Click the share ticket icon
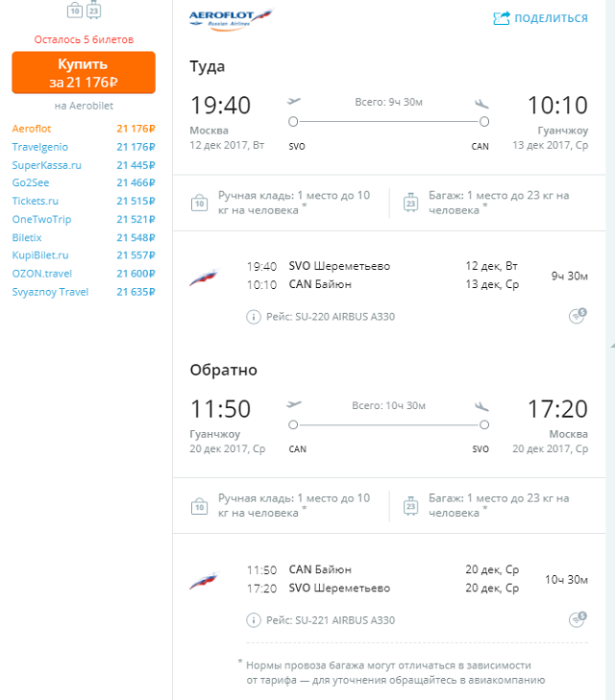The height and width of the screenshot is (700, 615). [x=501, y=18]
